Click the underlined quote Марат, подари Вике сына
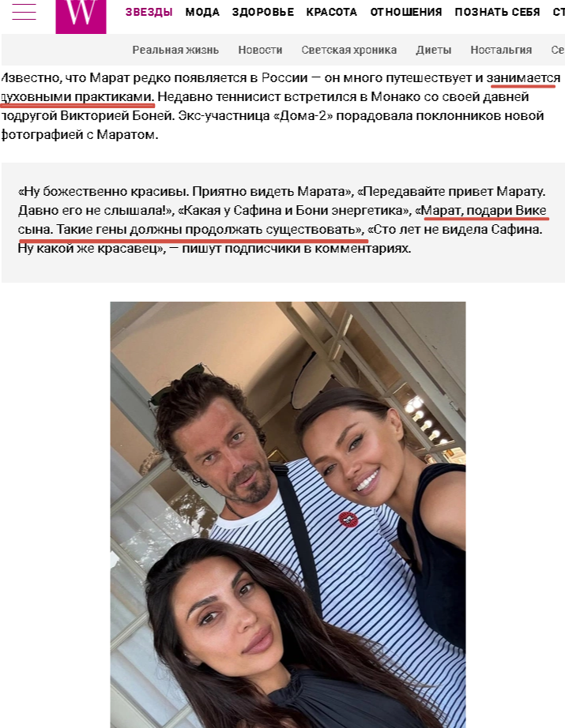This screenshot has height=728, width=565. point(283,220)
